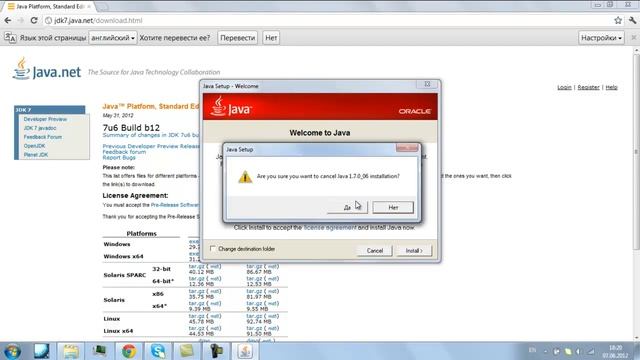The height and width of the screenshot is (360, 640).
Task: Open Summary of changes in JDK 7u6 link
Action: pos(151,135)
